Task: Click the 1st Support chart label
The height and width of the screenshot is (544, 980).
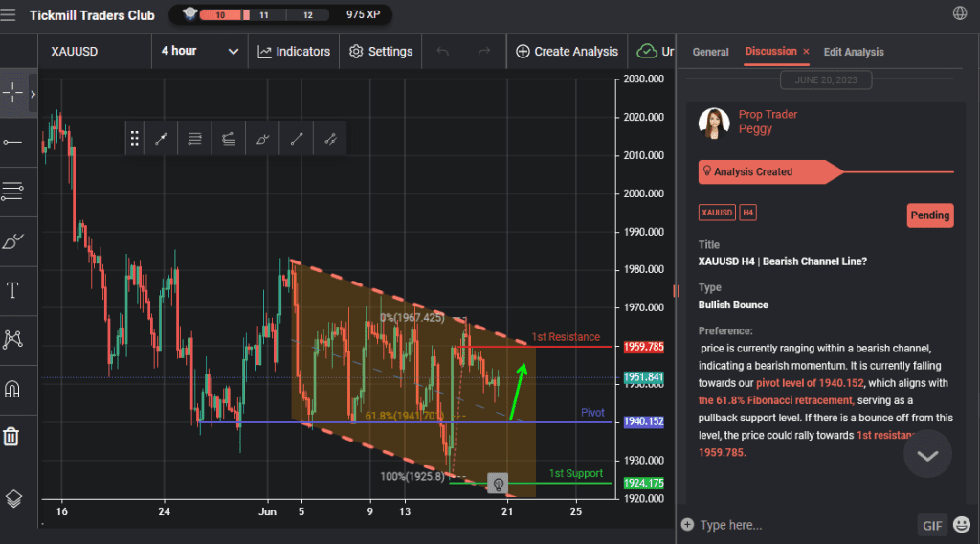Action: (575, 473)
